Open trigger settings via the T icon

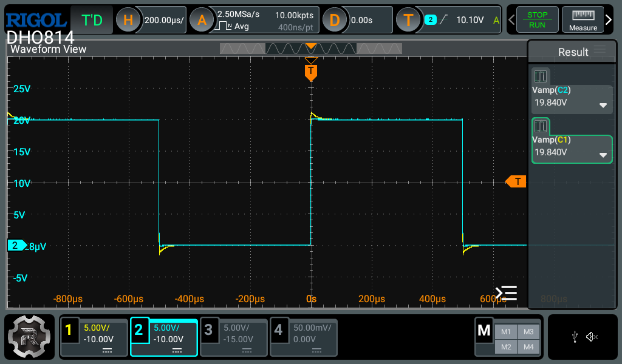tap(408, 19)
